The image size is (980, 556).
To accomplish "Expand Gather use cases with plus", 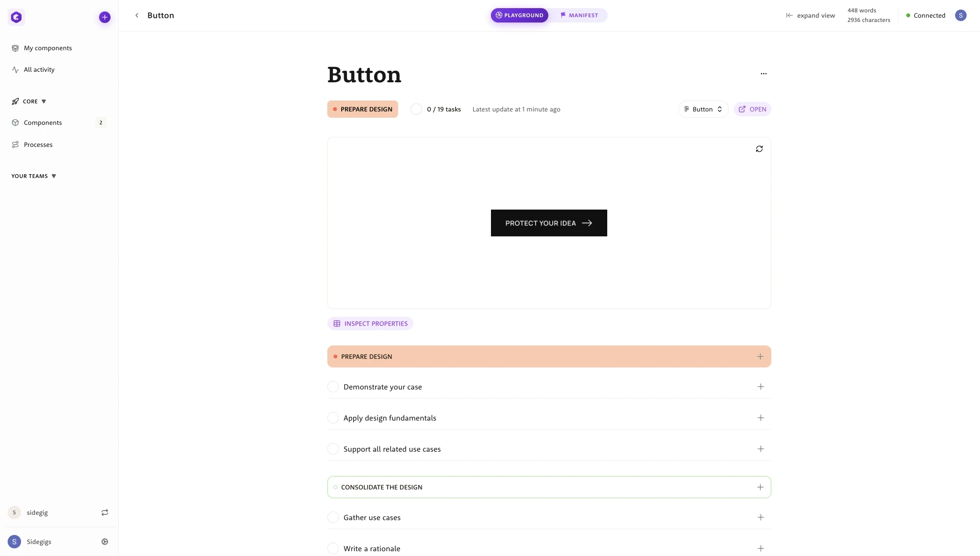I will [x=761, y=517].
